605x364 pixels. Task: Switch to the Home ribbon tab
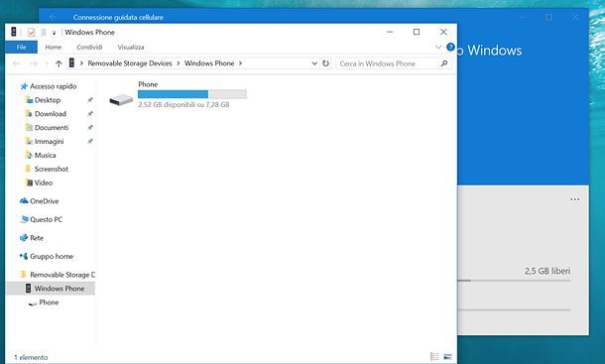pos(54,47)
